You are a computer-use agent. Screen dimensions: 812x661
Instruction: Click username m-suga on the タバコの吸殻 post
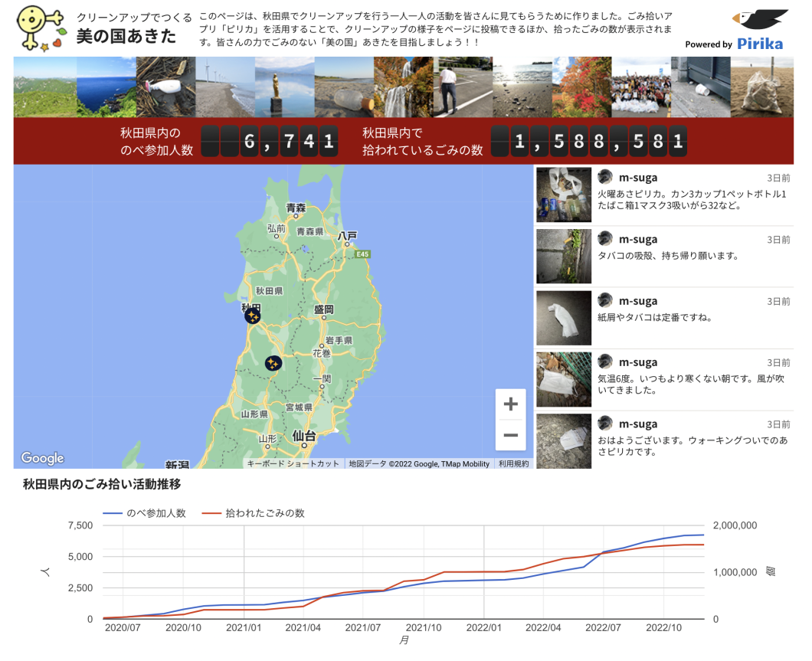[638, 239]
